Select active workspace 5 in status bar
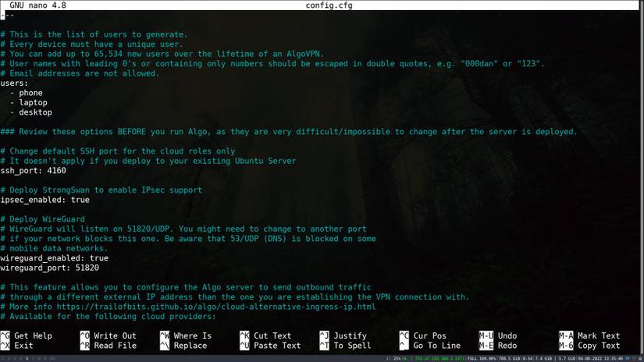644x362 pixels. pyautogui.click(x=27, y=359)
